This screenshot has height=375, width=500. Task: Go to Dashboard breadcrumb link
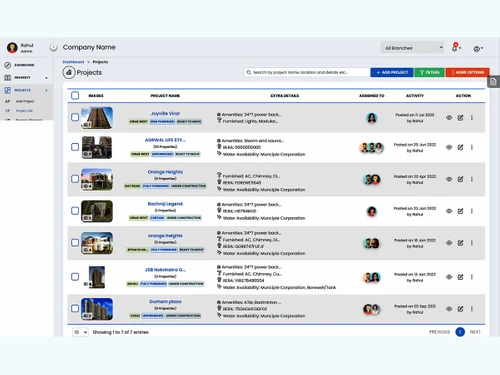[x=73, y=62]
